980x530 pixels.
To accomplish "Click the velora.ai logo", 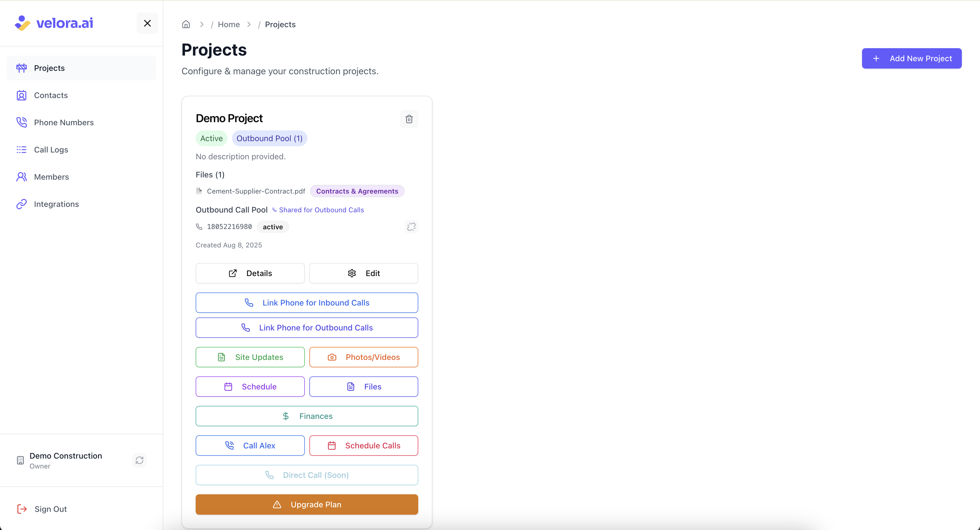I will coord(54,23).
